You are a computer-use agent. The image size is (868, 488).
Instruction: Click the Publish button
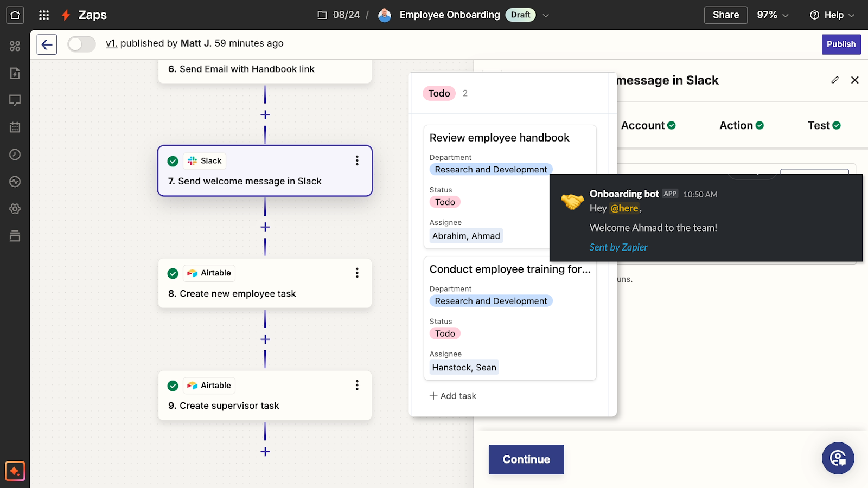coord(841,44)
